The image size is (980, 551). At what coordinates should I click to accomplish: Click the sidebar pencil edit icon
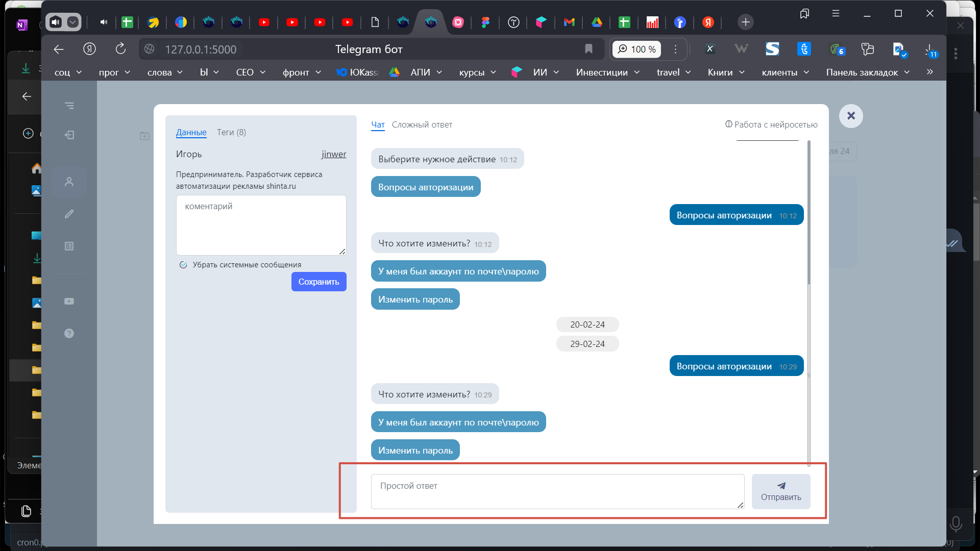69,214
